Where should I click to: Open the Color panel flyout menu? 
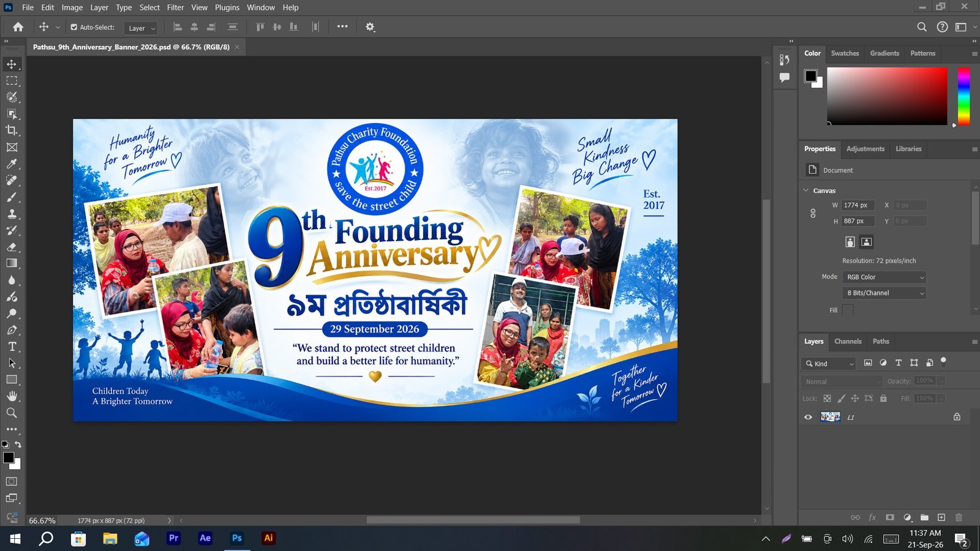[x=974, y=54]
